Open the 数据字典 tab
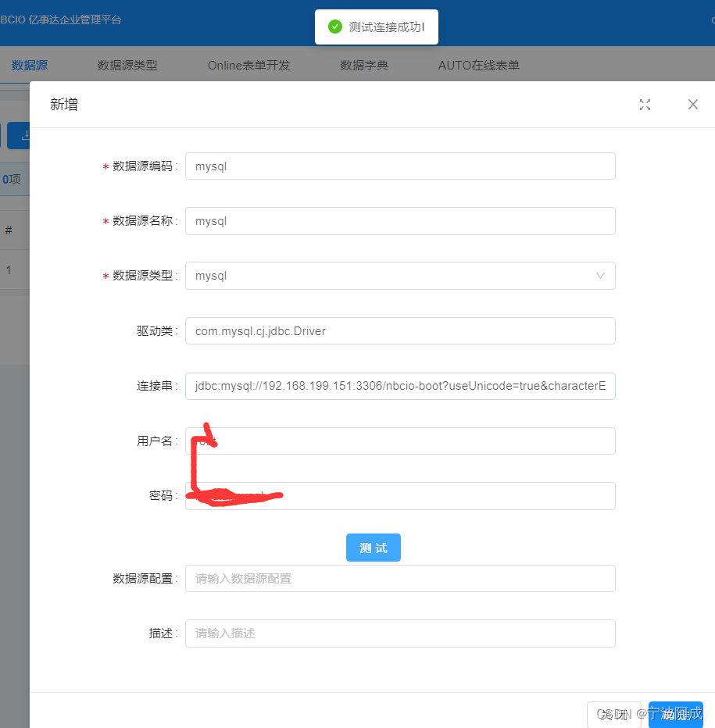This screenshot has width=715, height=728. 364,66
